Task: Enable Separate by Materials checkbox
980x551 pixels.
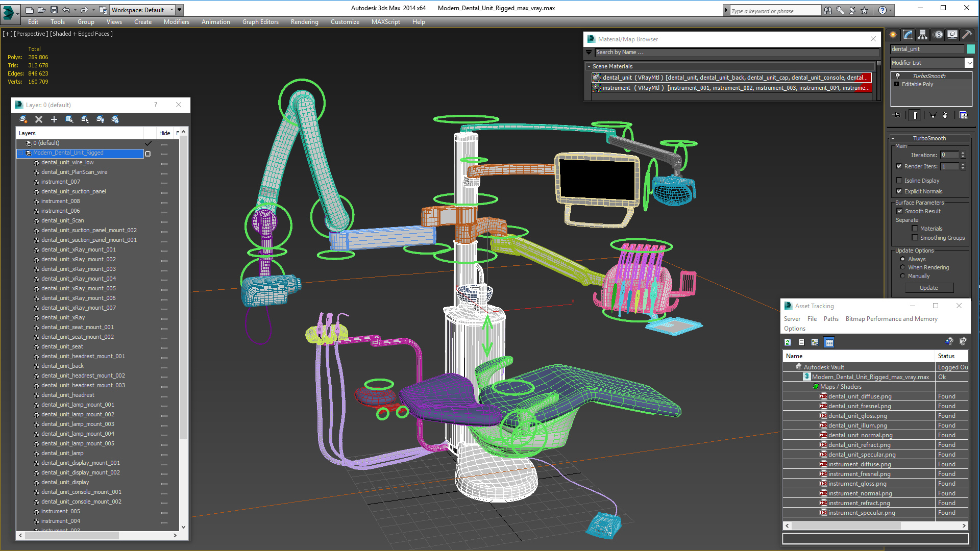Action: [x=915, y=229]
